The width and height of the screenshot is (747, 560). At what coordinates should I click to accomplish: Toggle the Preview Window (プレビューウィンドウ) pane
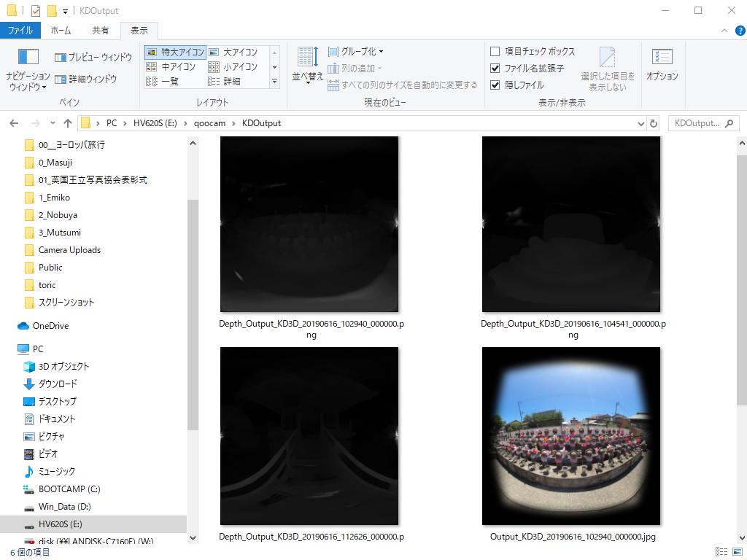(93, 57)
